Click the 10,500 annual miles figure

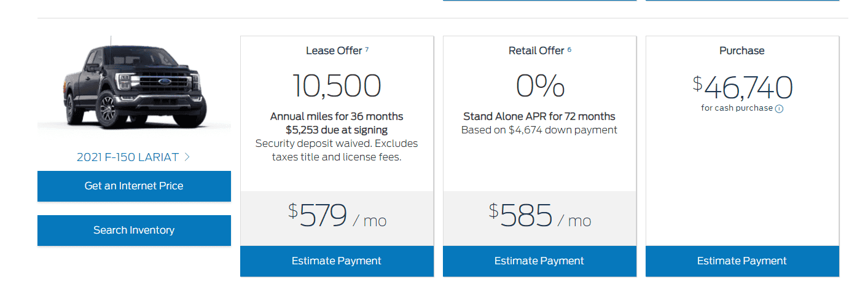click(337, 86)
